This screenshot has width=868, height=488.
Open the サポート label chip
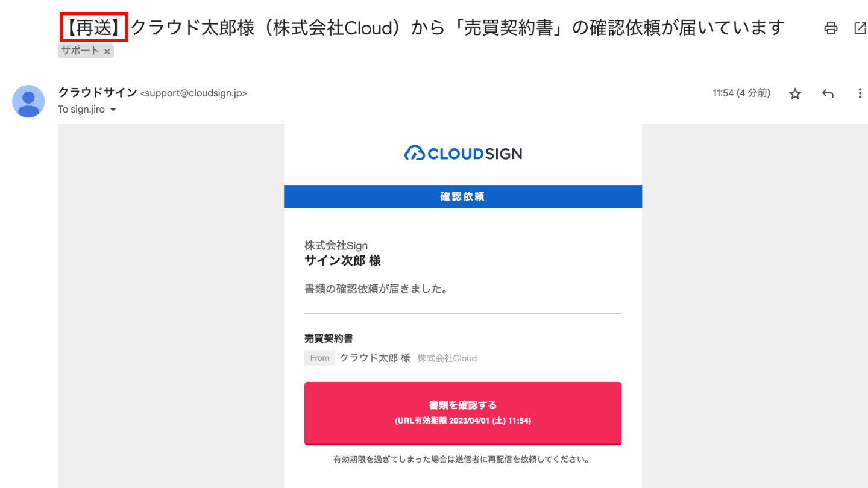pyautogui.click(x=80, y=51)
